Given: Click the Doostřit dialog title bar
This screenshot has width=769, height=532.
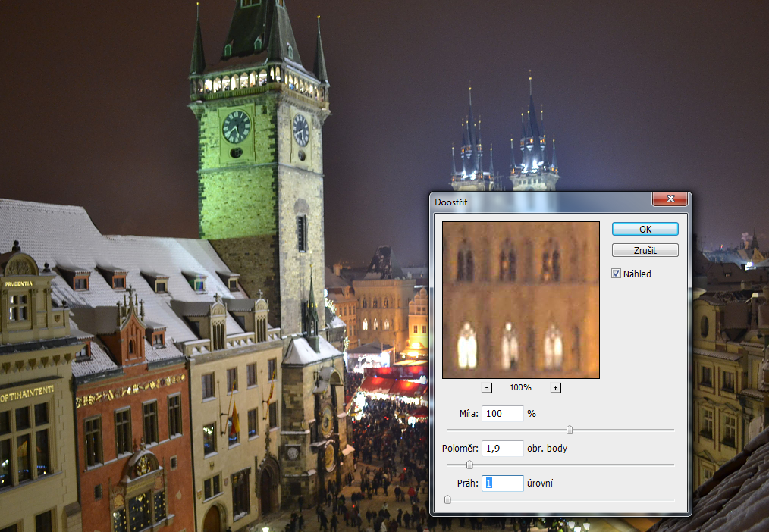Looking at the screenshot, I should tap(538, 202).
